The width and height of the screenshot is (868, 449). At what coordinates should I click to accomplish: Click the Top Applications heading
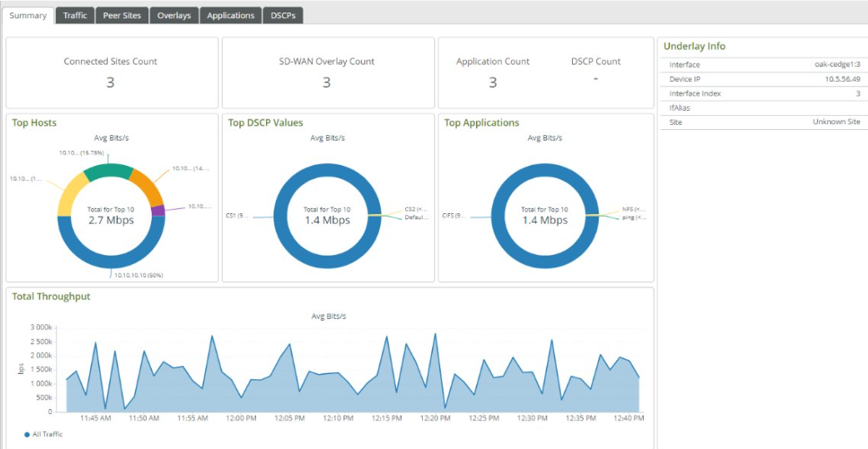point(482,122)
